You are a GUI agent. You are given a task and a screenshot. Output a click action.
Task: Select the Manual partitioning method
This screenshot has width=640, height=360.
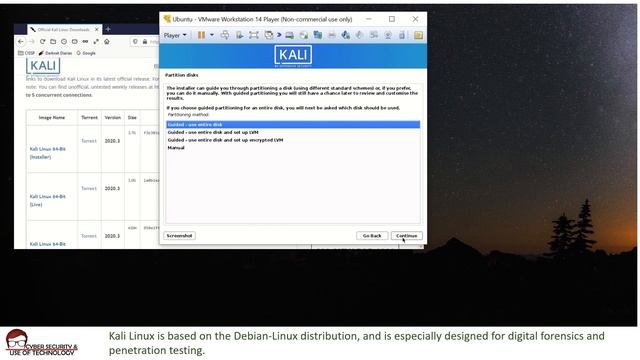coord(293,148)
